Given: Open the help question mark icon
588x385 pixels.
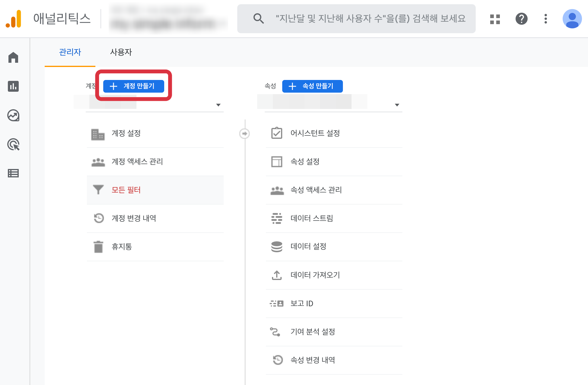Looking at the screenshot, I should pyautogui.click(x=521, y=19).
